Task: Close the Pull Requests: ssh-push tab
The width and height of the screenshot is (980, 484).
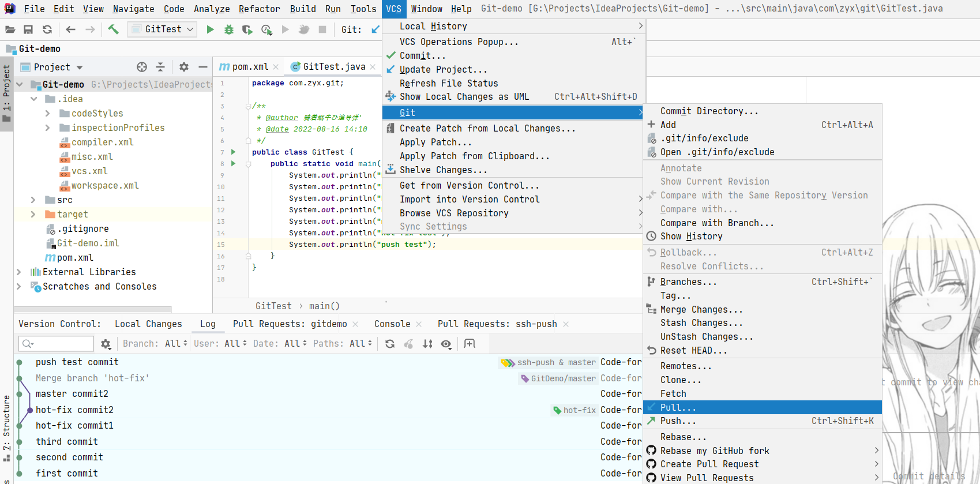Action: (x=566, y=324)
